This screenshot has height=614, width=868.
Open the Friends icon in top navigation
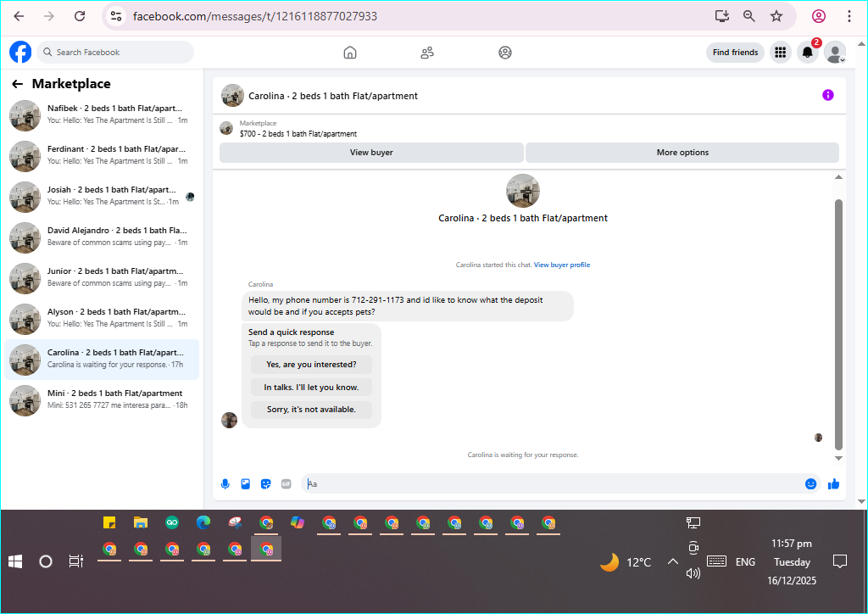(427, 53)
